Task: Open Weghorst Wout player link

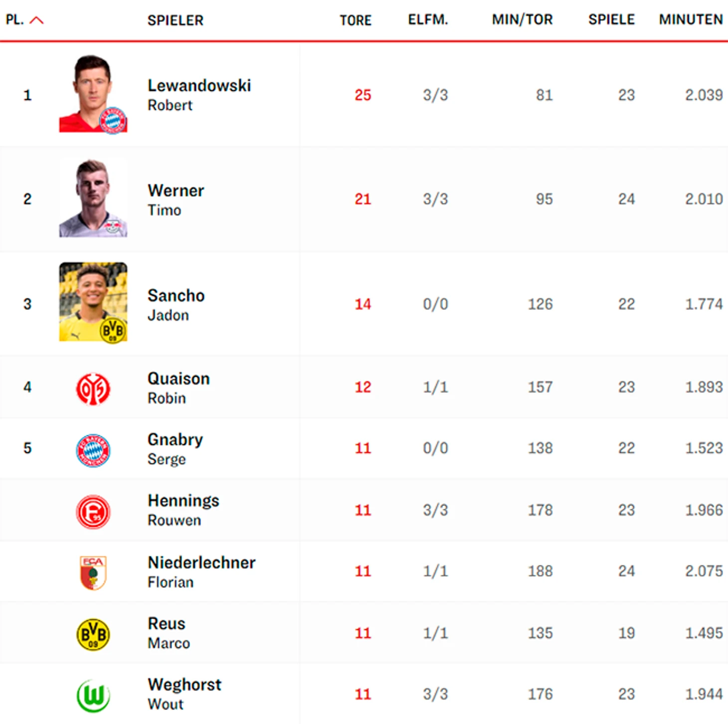Action: click(184, 694)
